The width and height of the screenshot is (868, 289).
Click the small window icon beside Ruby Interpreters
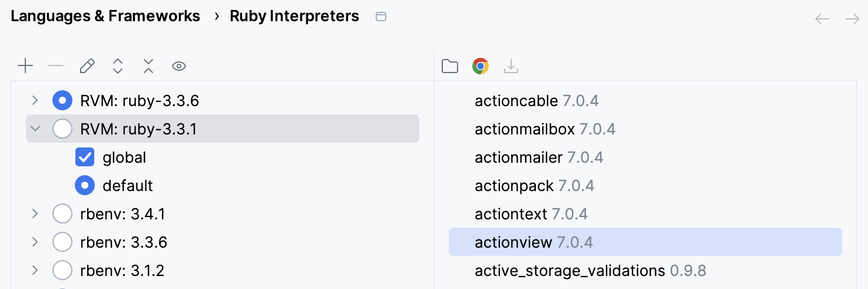pos(381,17)
